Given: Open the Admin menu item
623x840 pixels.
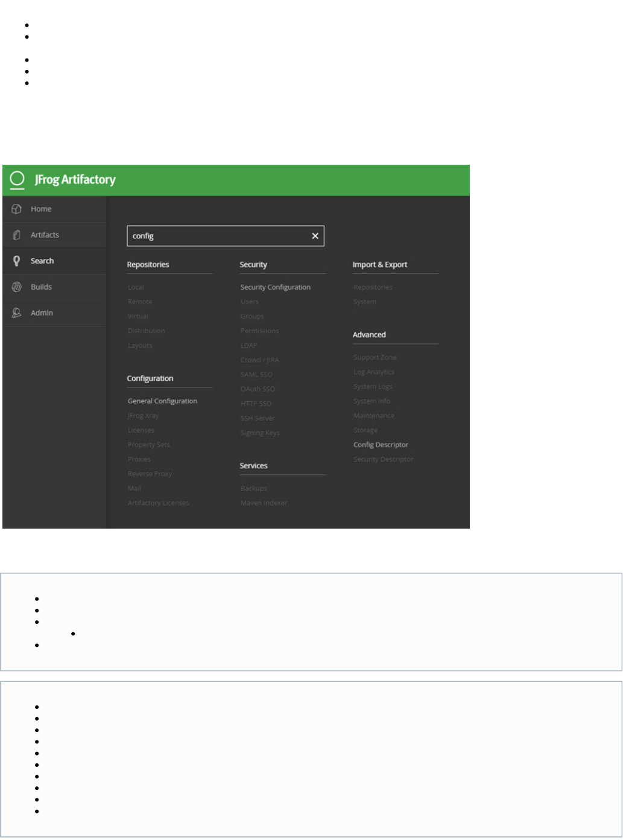Looking at the screenshot, I should point(54,313).
